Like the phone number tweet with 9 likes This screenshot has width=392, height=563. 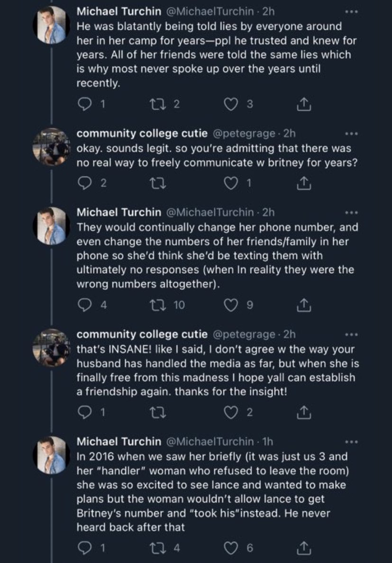231,306
